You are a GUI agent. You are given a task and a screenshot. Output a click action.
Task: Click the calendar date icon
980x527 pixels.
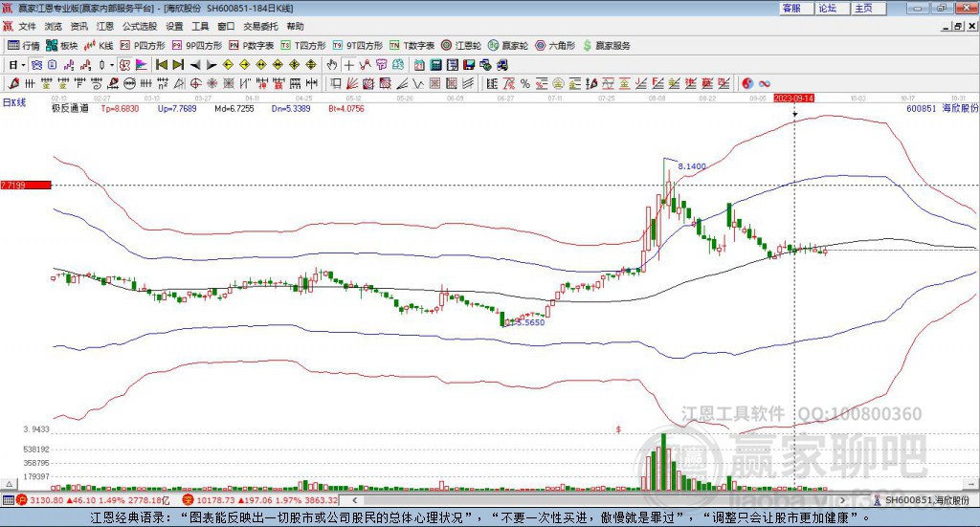click(x=419, y=65)
